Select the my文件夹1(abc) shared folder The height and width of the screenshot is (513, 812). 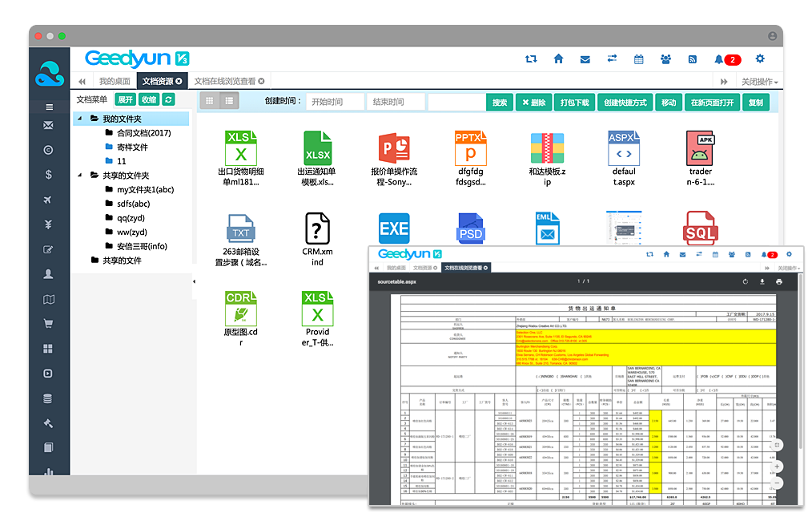(146, 190)
